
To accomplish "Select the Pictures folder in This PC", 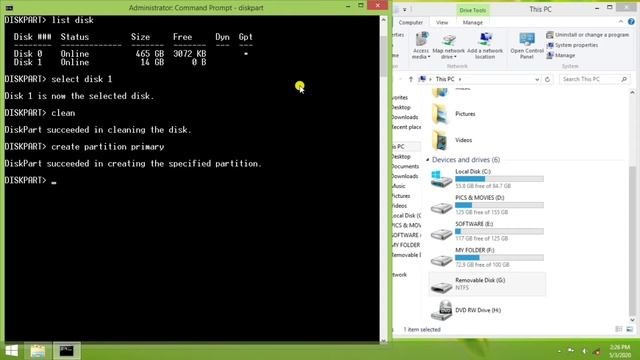I will click(453, 114).
